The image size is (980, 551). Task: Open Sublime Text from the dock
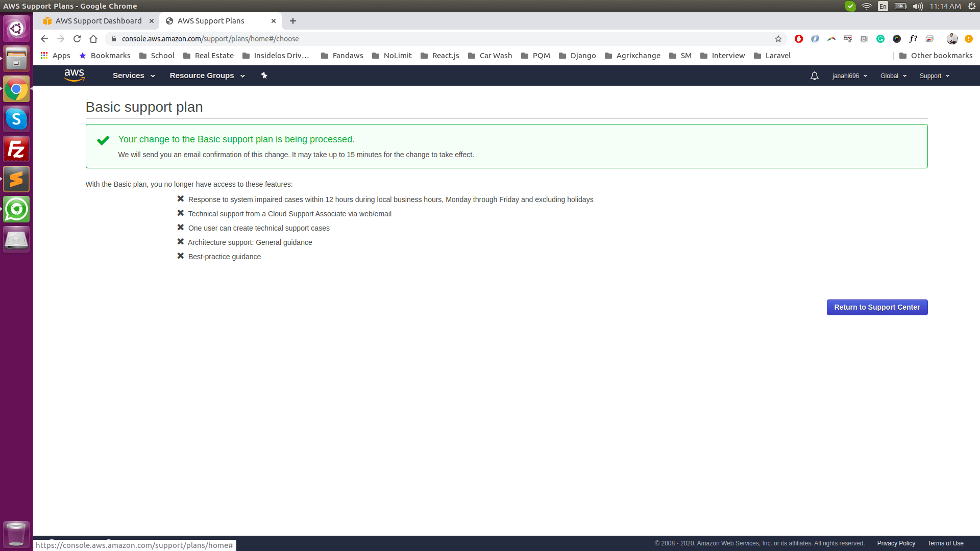pos(16,179)
